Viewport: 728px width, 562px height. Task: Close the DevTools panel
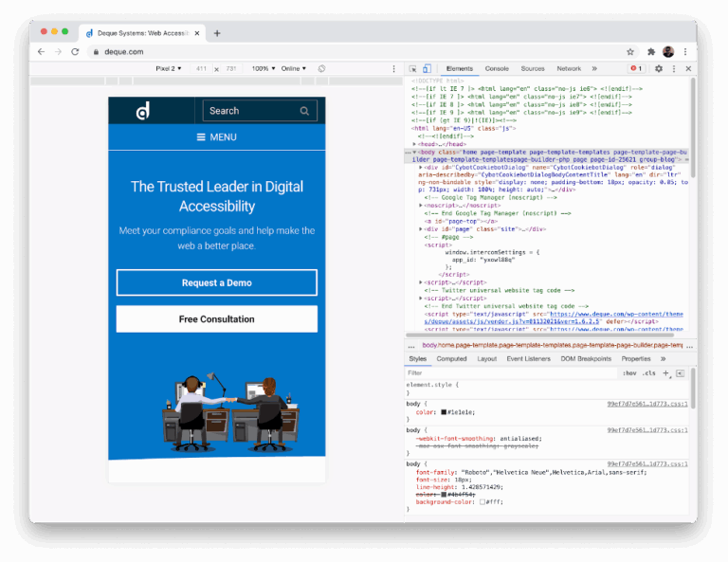pyautogui.click(x=688, y=68)
